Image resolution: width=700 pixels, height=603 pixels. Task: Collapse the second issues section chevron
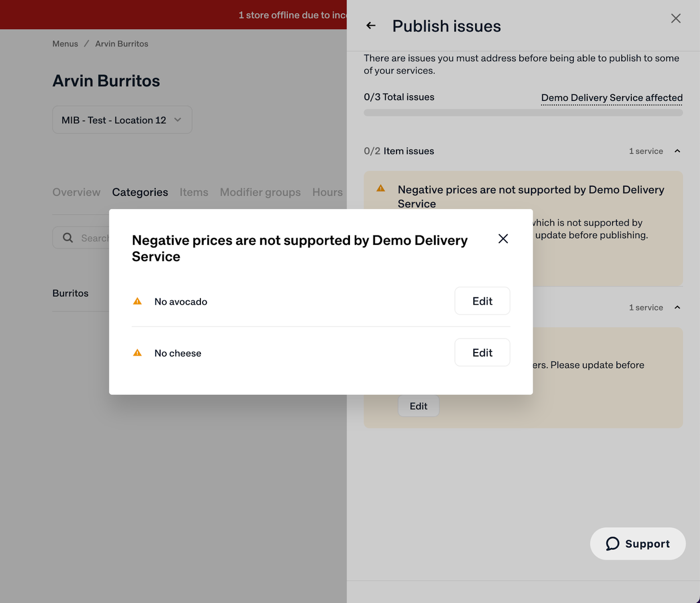pyautogui.click(x=677, y=307)
